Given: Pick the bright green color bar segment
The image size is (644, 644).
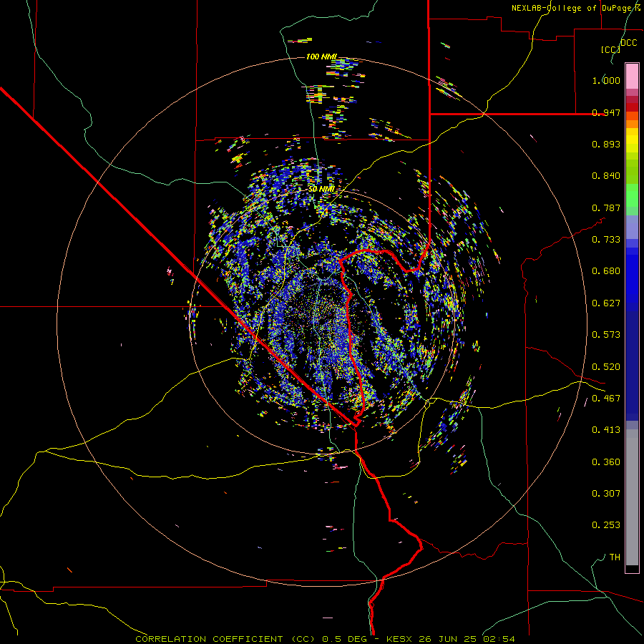Looking at the screenshot, I should (x=632, y=195).
